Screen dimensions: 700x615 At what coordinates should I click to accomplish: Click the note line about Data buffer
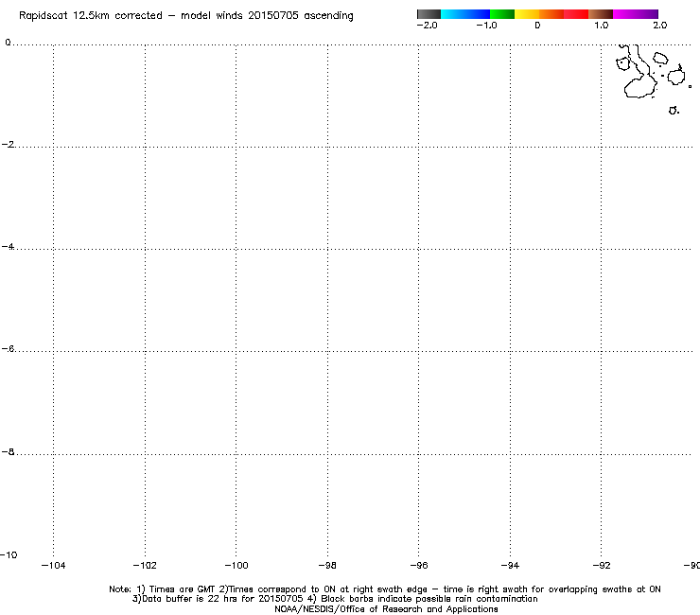pyautogui.click(x=335, y=599)
